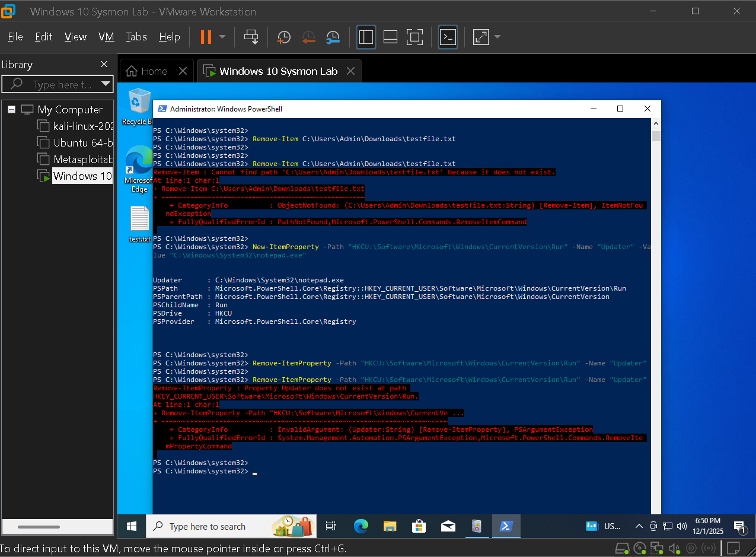Image resolution: width=756 pixels, height=557 pixels.
Task: Open the snapshot manager icon
Action: point(333,37)
